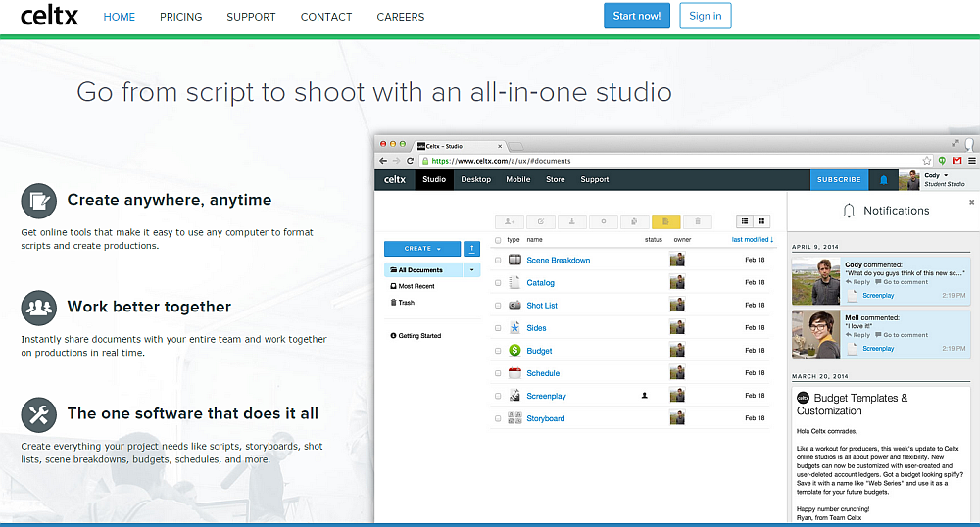Open Getting Started in the sidebar
Viewport: 980px width, 527px height.
(x=416, y=336)
